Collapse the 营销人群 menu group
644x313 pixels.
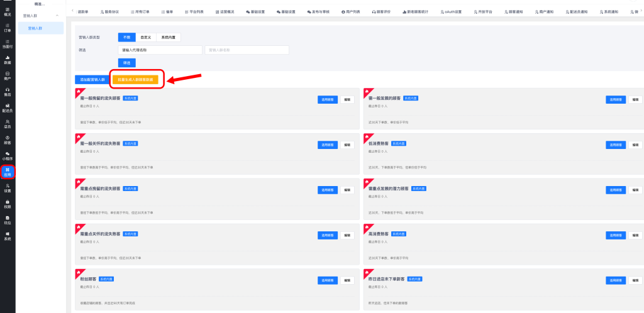57,15
